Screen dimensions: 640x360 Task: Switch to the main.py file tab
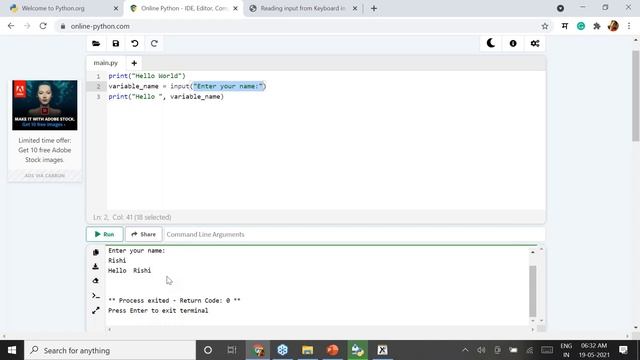coord(106,63)
